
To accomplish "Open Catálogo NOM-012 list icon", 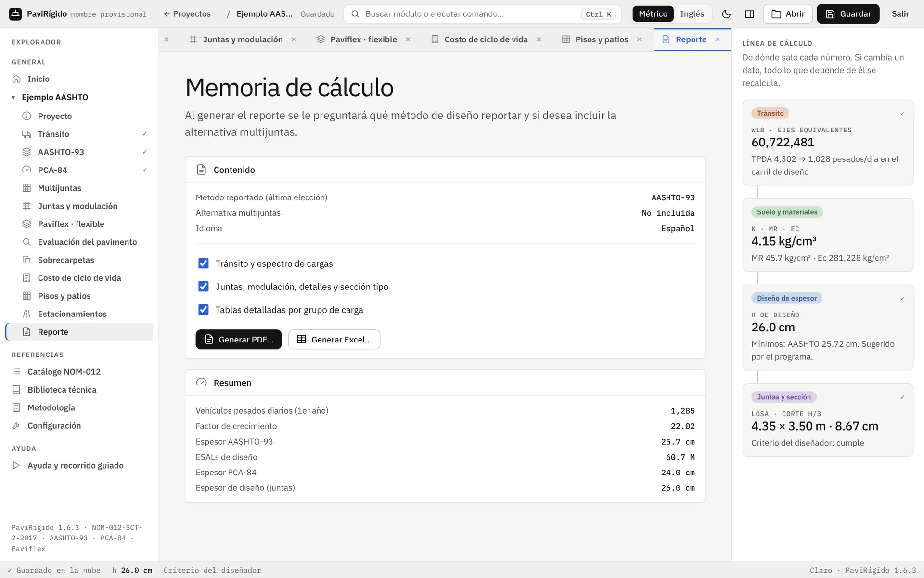I will point(16,372).
